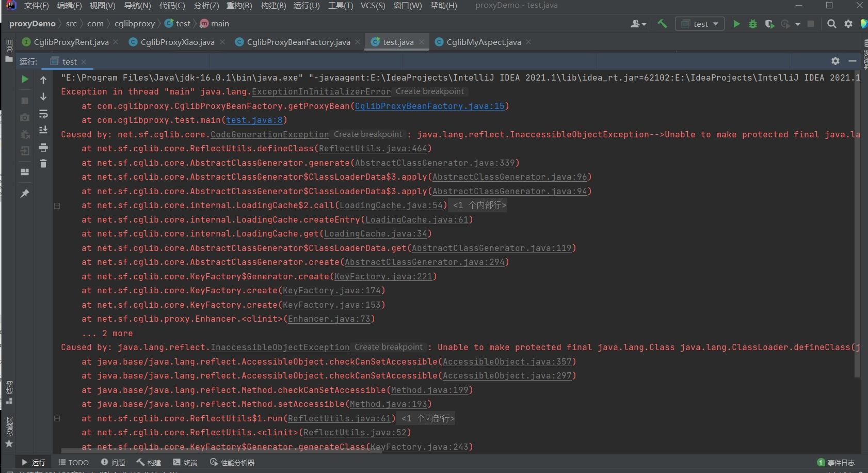
Task: Click the stop button in main toolbar
Action: [811, 24]
